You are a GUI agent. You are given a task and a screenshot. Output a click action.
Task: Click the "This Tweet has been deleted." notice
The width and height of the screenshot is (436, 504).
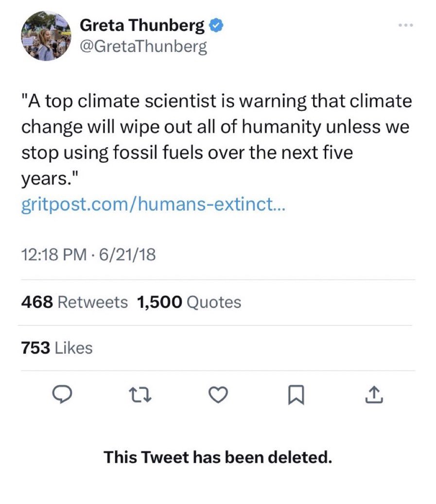click(x=218, y=457)
